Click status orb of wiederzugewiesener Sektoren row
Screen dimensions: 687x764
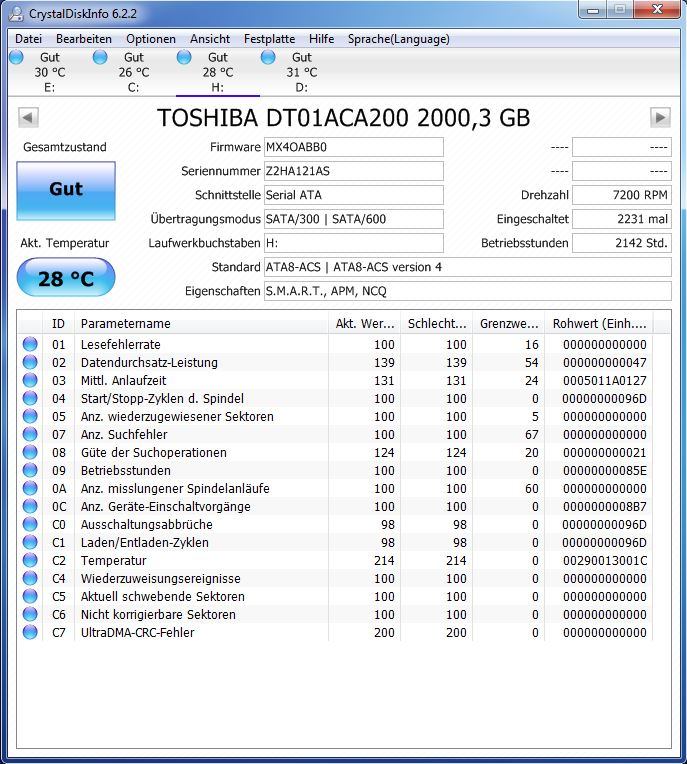point(30,416)
